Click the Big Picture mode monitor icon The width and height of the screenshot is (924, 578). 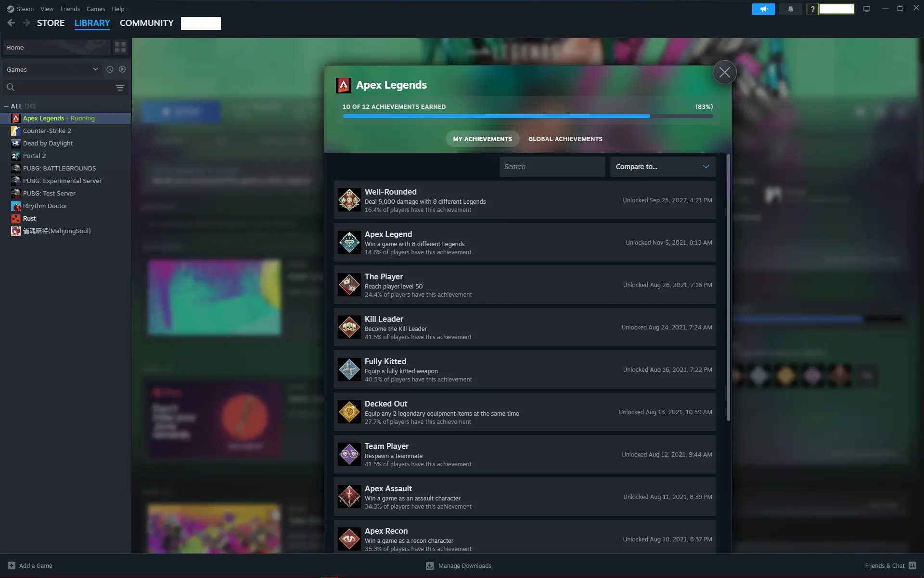click(x=866, y=9)
